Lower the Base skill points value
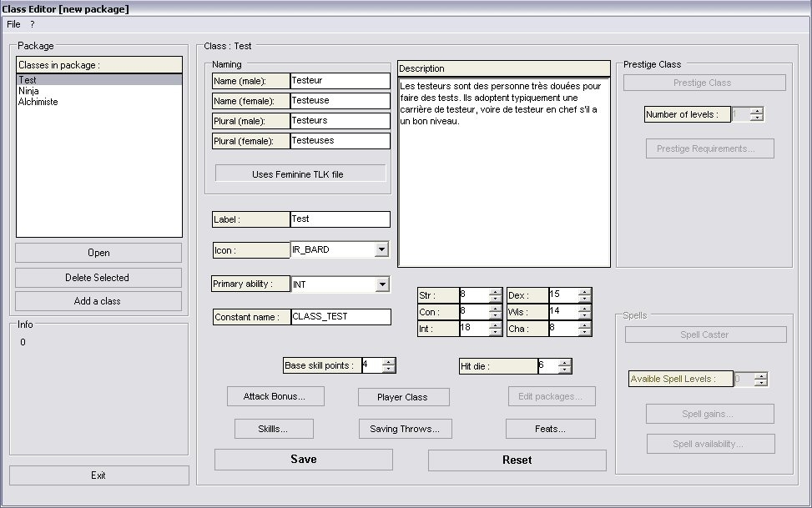The width and height of the screenshot is (812, 508). click(x=388, y=369)
